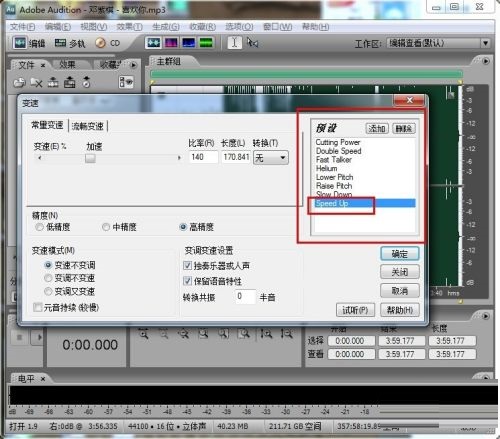Expand Files panel options arrow
500x439 pixels.
pyautogui.click(x=134, y=65)
